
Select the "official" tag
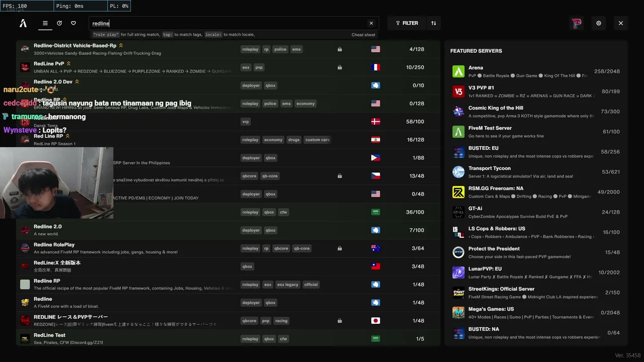coord(311,285)
